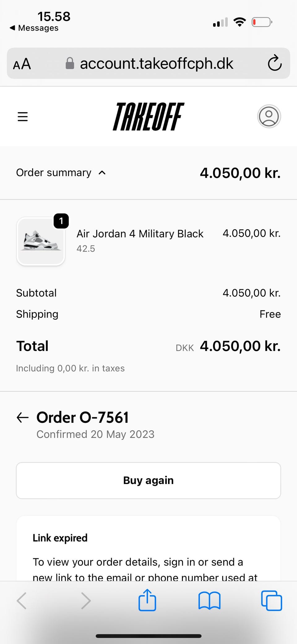Screen dimensions: 297x644
Task: Show open Safari tabs
Action: [x=271, y=601]
